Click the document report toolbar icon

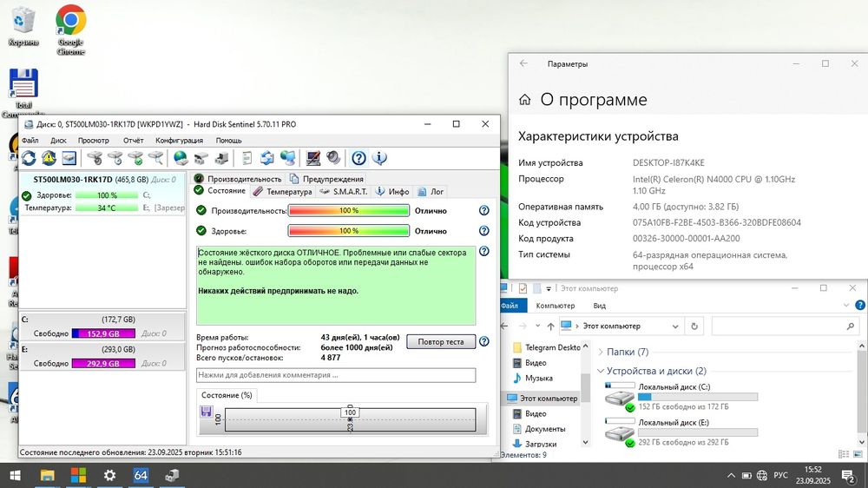pyautogui.click(x=247, y=158)
